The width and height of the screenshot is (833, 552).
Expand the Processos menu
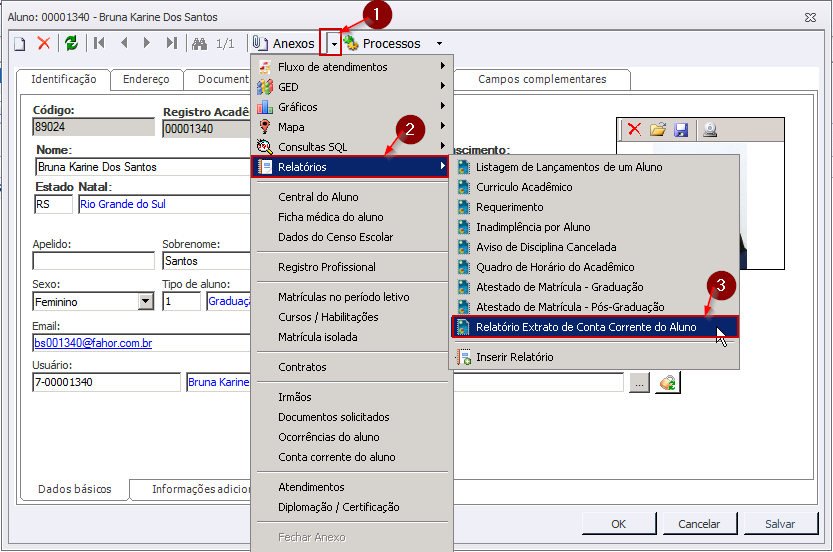[x=393, y=44]
